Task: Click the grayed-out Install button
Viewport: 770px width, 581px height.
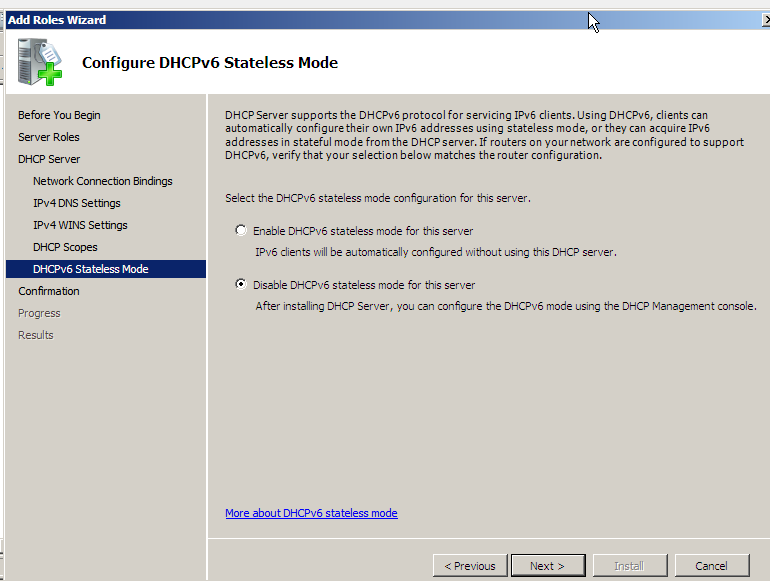Action: tap(630, 566)
